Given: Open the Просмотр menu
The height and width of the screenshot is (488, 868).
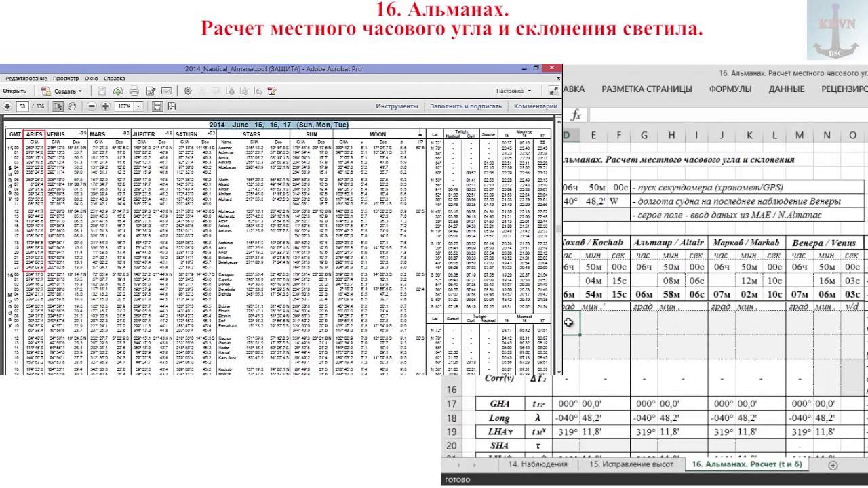Looking at the screenshot, I should [66, 79].
